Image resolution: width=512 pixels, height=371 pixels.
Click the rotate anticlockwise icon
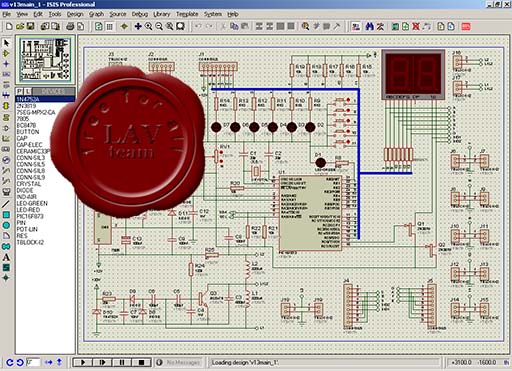[20, 362]
